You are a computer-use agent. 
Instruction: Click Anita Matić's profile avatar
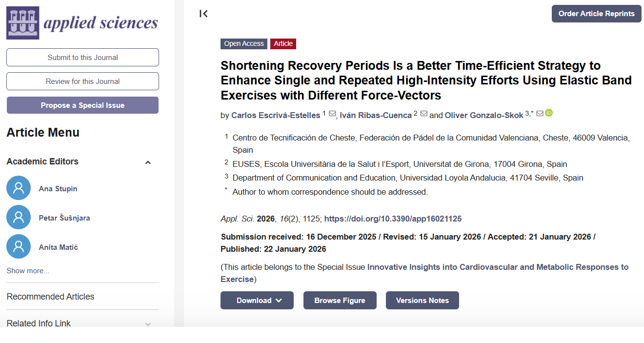19,247
